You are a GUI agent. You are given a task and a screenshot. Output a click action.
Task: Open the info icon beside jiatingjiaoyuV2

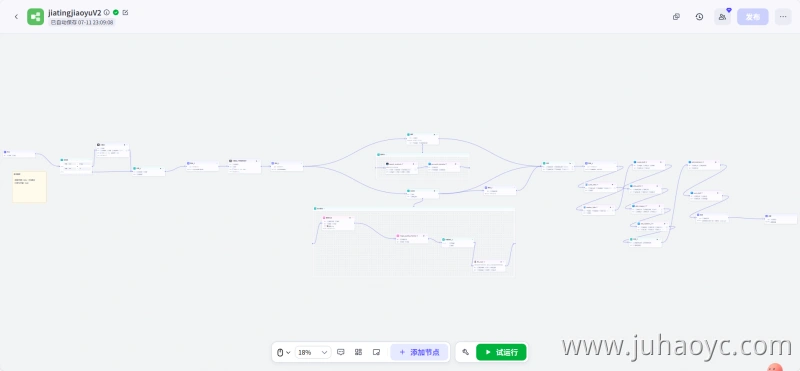click(x=107, y=12)
